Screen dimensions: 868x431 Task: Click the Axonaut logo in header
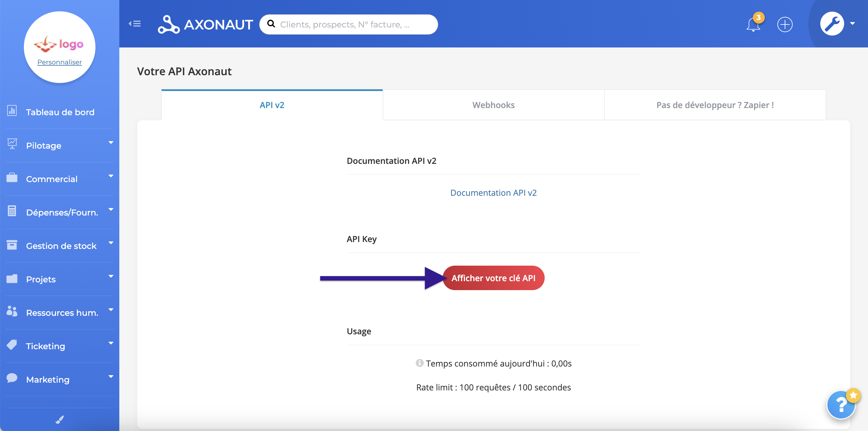[205, 24]
